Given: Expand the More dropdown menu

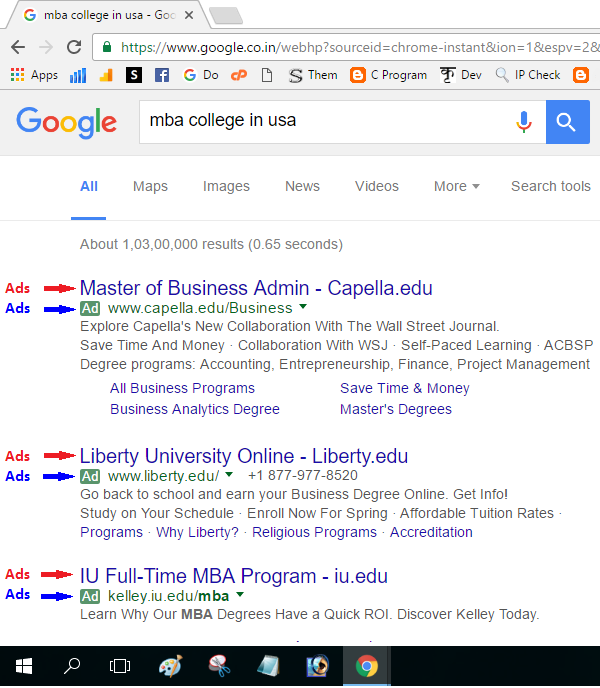Looking at the screenshot, I should click(x=456, y=186).
